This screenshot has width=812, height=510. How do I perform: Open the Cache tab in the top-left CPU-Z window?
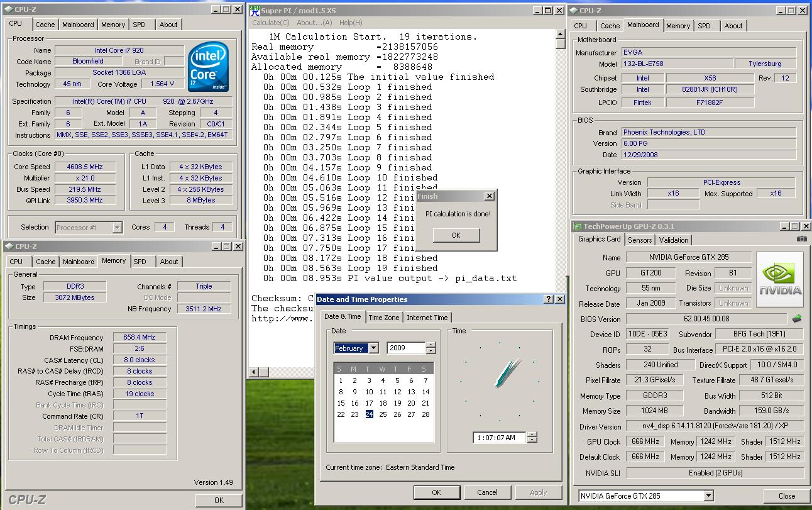coord(45,25)
